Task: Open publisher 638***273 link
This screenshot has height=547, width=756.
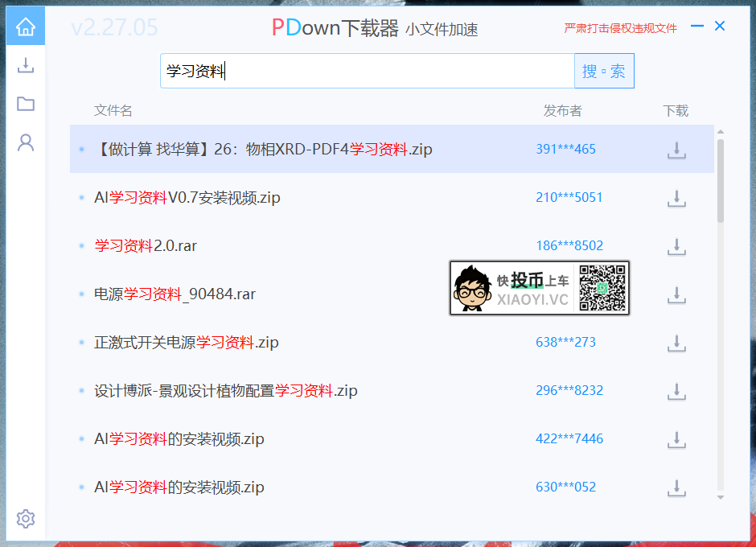Action: coord(565,342)
